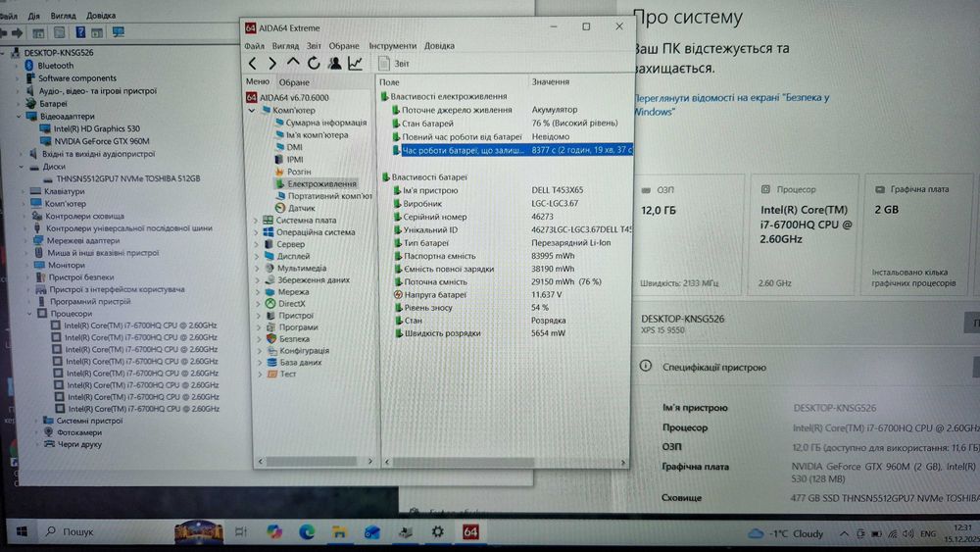Select NVIDIA GeForce GTX 960M device
The width and height of the screenshot is (980, 552).
[x=96, y=141]
